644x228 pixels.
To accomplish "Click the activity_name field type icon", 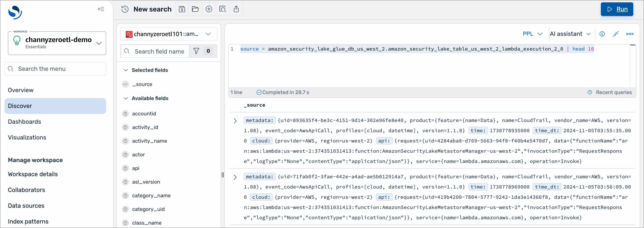I will pos(125,141).
